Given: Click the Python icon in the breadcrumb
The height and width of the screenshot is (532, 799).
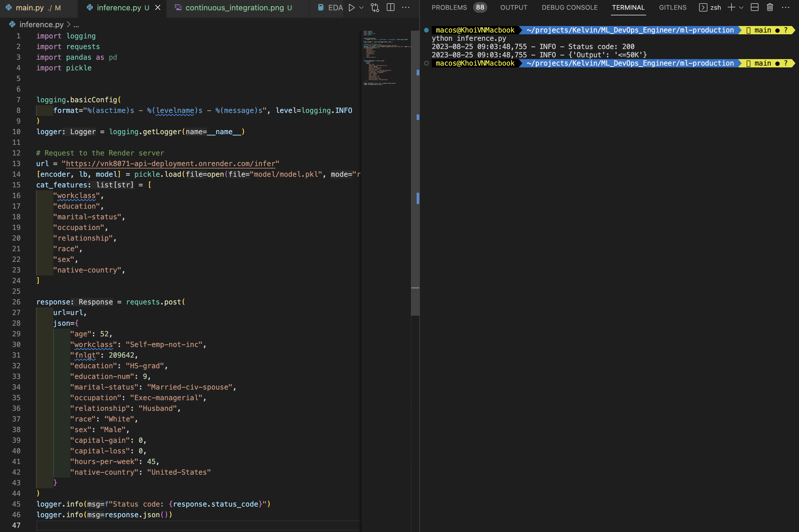Looking at the screenshot, I should coord(12,25).
